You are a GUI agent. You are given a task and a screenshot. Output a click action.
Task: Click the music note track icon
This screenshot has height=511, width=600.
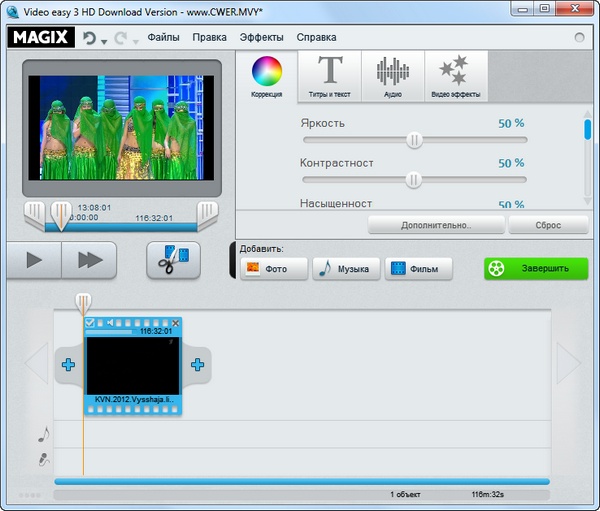coord(44,434)
